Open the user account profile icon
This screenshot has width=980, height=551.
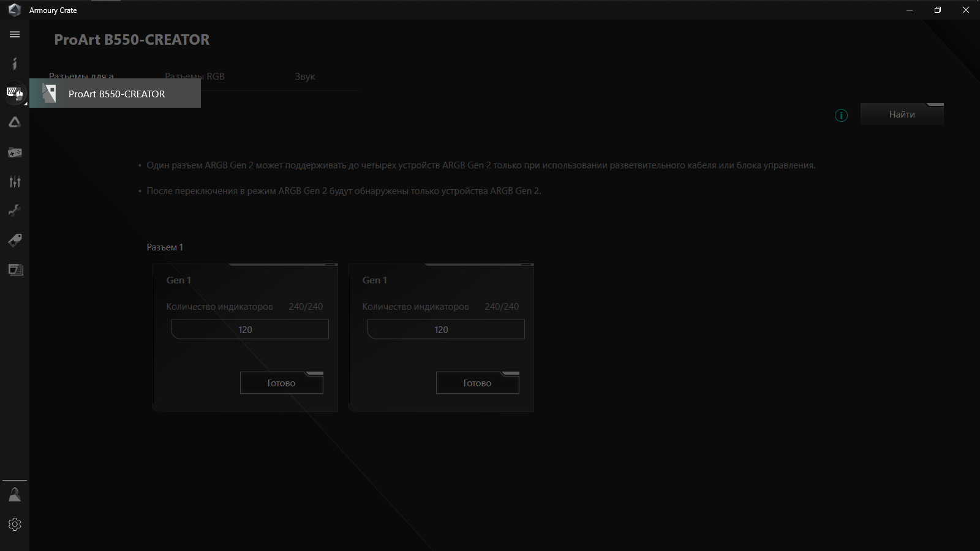[15, 495]
